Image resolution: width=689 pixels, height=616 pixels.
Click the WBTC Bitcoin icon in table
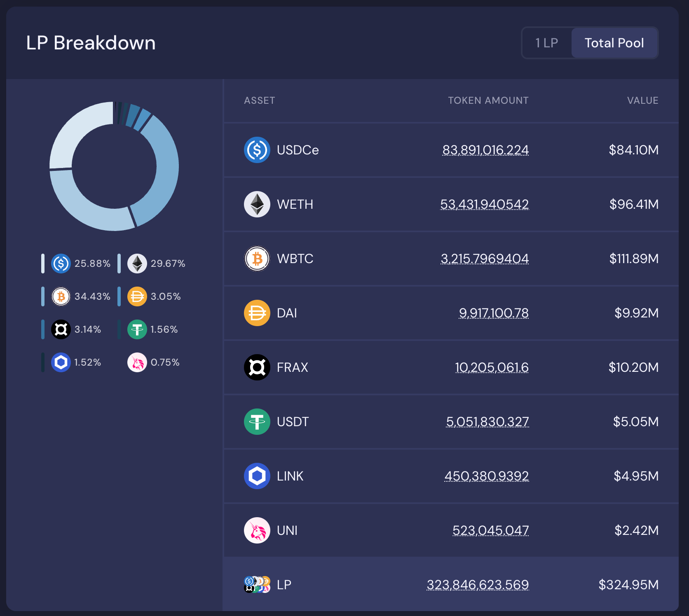click(x=257, y=259)
